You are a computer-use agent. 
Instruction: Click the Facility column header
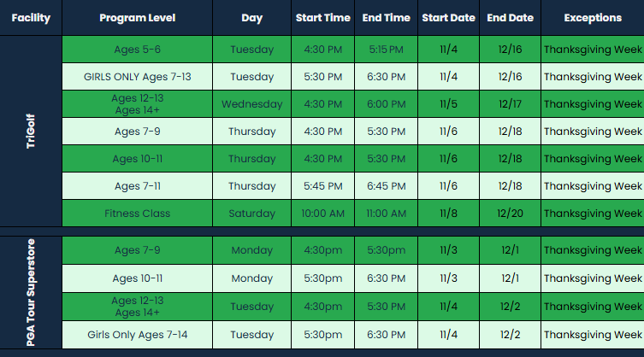(x=31, y=18)
